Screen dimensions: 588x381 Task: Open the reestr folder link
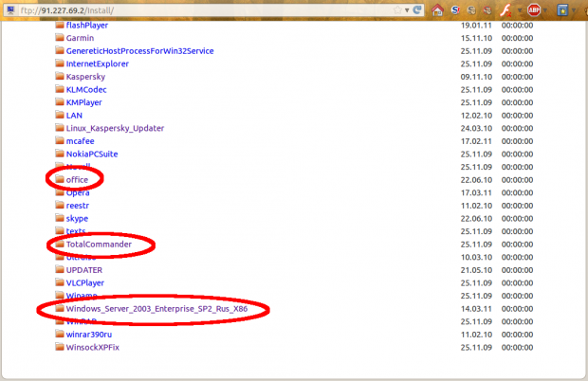click(x=77, y=206)
